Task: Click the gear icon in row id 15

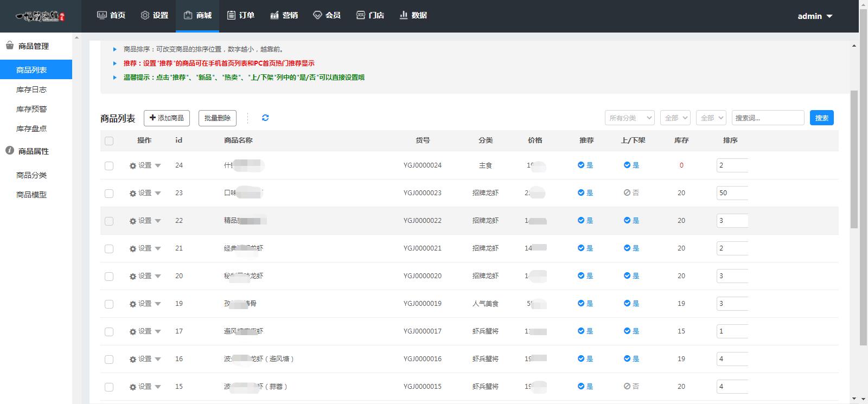Action: click(133, 387)
